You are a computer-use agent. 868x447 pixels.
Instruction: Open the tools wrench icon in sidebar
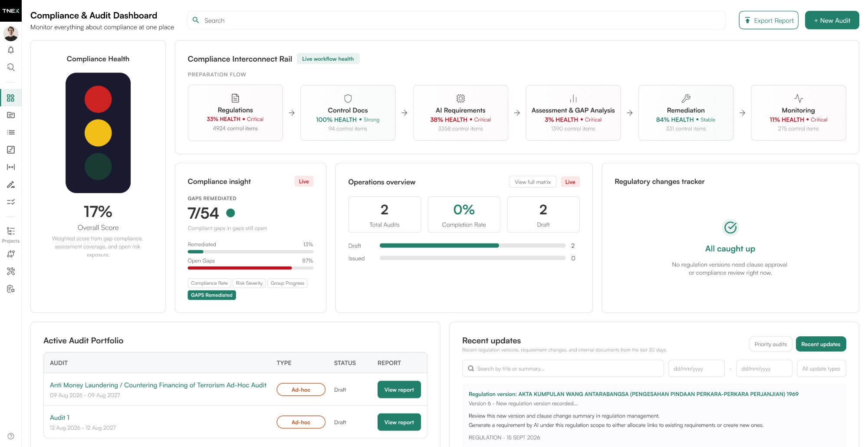pos(11,271)
